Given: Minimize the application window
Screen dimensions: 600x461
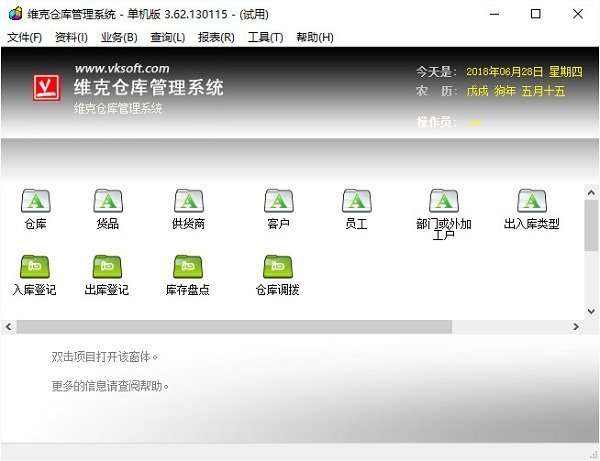Looking at the screenshot, I should pos(494,14).
